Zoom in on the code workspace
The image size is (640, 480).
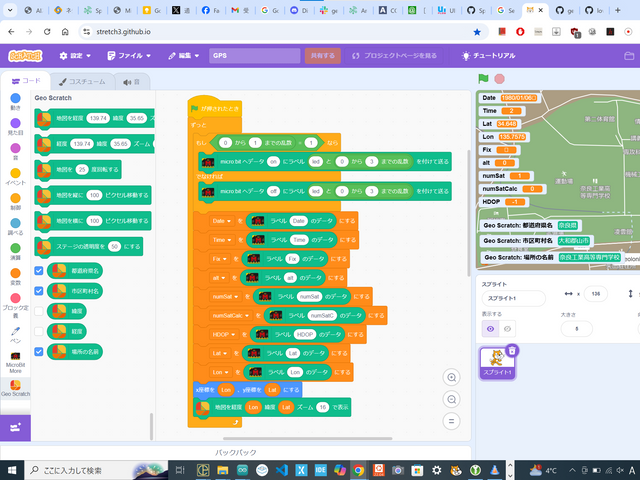click(452, 378)
